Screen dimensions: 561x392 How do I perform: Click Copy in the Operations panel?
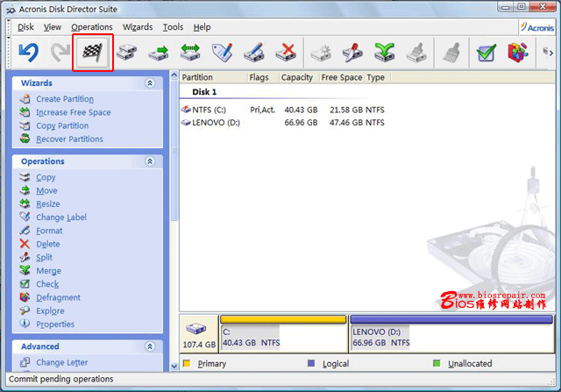[46, 177]
